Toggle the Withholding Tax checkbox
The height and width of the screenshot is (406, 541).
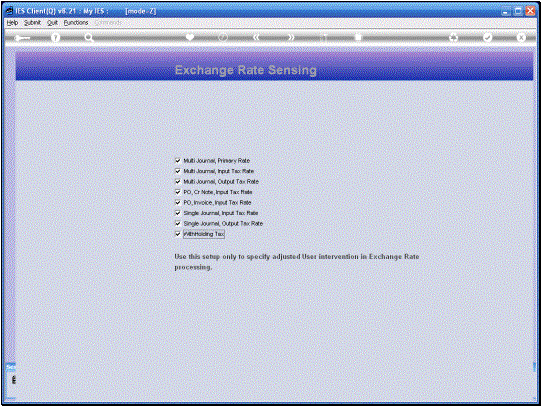click(178, 234)
